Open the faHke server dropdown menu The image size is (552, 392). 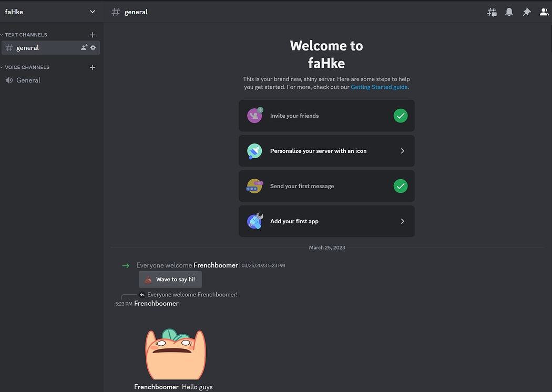[93, 12]
